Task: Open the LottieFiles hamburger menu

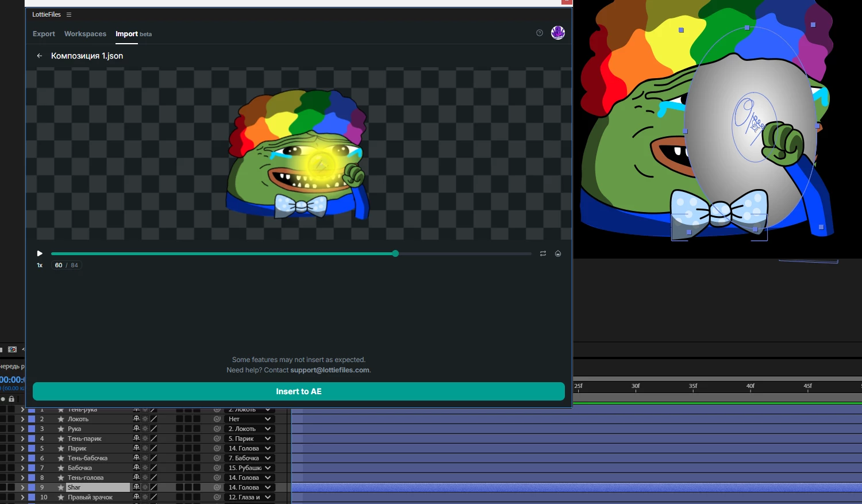Action: click(69, 14)
